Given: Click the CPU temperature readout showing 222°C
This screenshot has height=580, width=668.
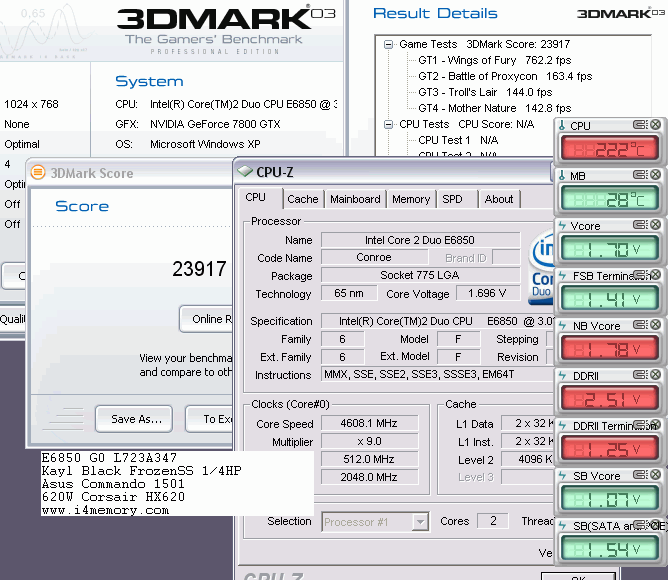Looking at the screenshot, I should 610,149.
